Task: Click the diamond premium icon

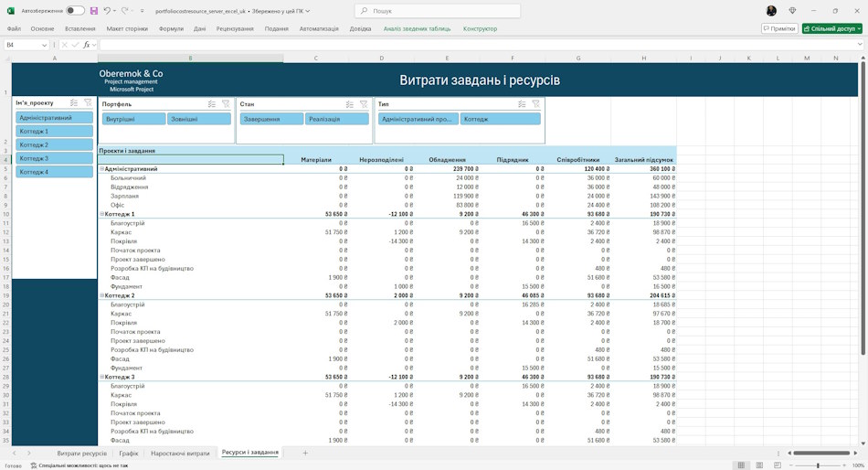Action: pyautogui.click(x=792, y=11)
